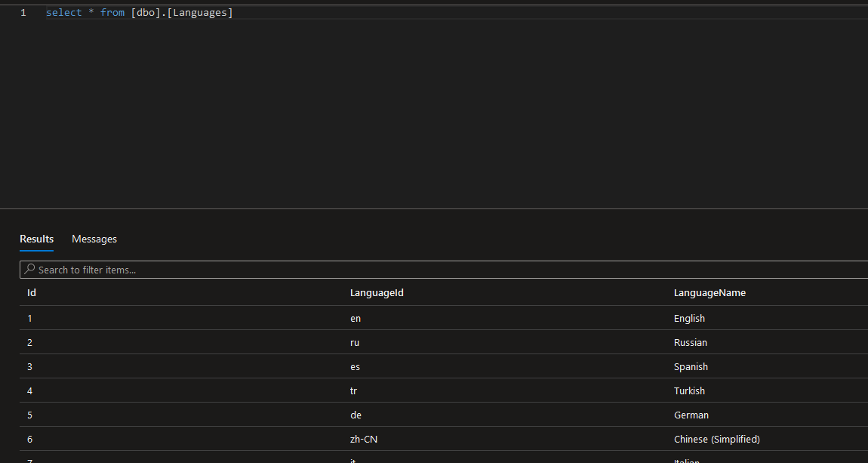868x463 pixels.
Task: Sort results by the Id column header
Action: click(x=31, y=292)
